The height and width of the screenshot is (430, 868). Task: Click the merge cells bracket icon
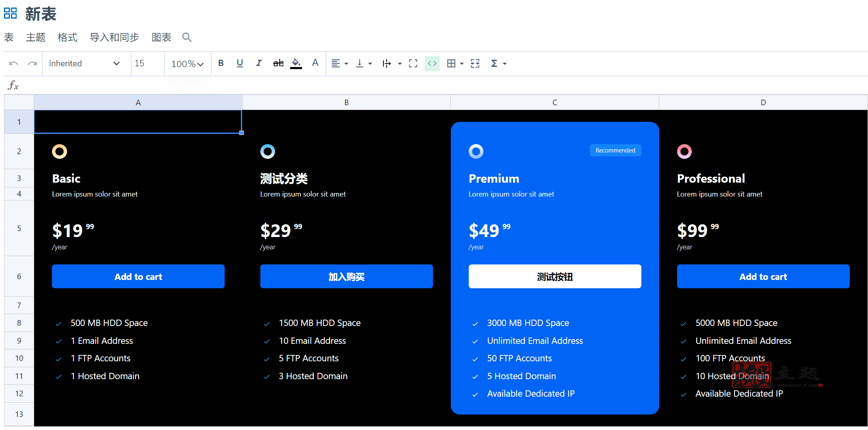tap(413, 64)
